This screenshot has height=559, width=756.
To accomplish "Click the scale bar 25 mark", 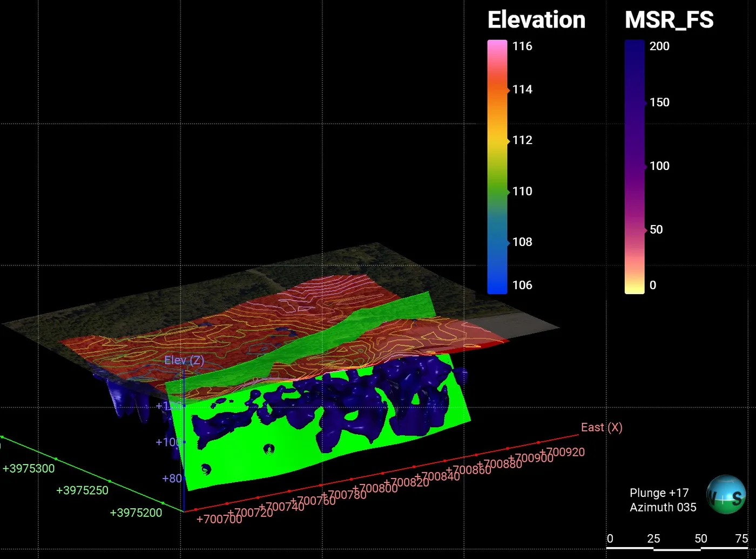I will coord(653,538).
